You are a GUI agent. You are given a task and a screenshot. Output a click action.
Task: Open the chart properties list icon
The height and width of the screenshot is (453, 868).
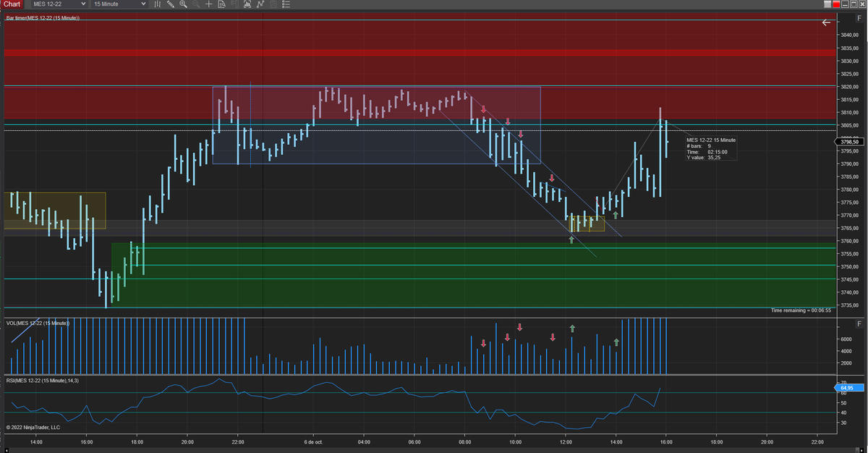(286, 4)
